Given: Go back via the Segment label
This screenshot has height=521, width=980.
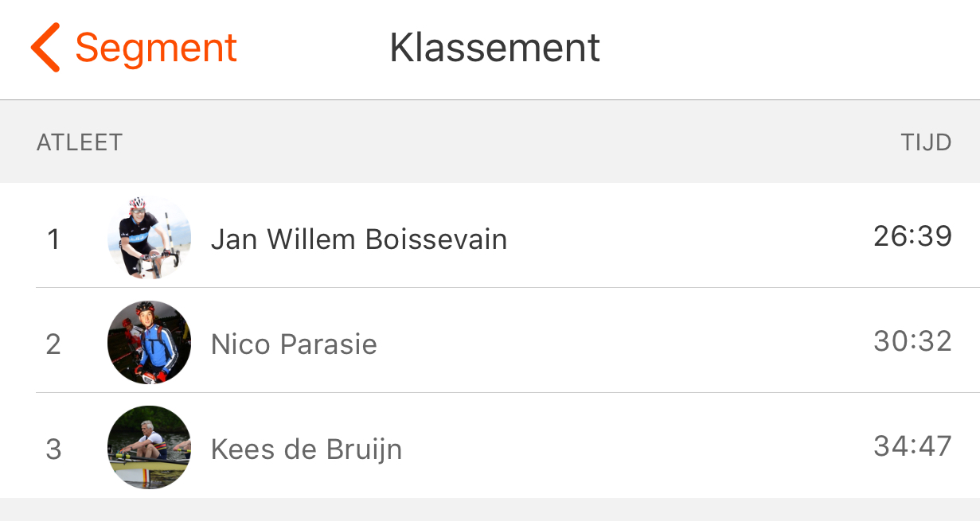Looking at the screenshot, I should [156, 48].
